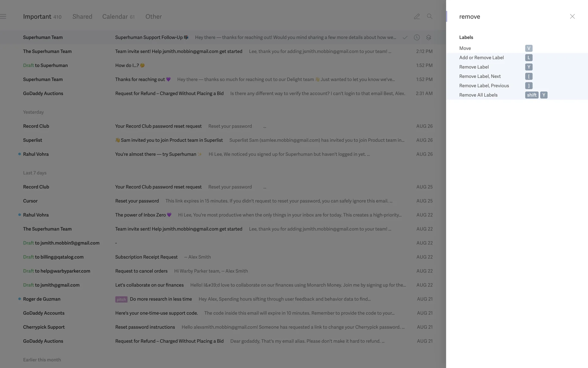Viewport: 588px width, 368px height.
Task: Switch to the Shared tab
Action: (x=82, y=17)
